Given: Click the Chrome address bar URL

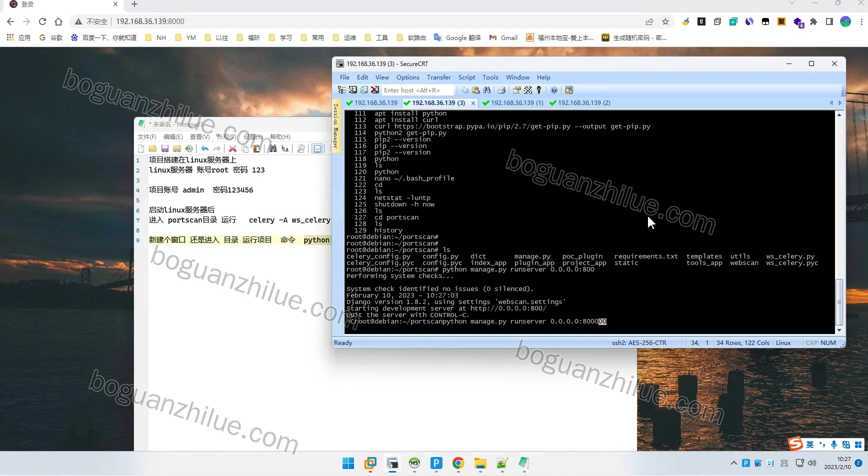Looking at the screenshot, I should [x=150, y=21].
